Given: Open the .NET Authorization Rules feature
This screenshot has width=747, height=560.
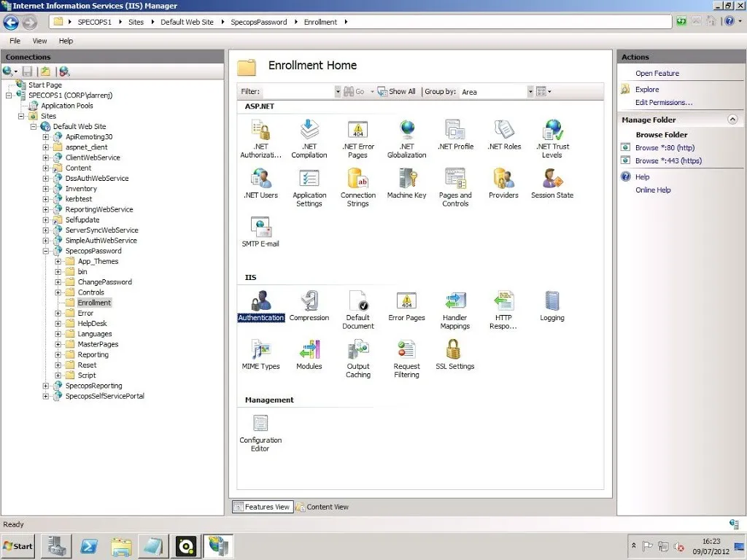Looking at the screenshot, I should pos(260,139).
